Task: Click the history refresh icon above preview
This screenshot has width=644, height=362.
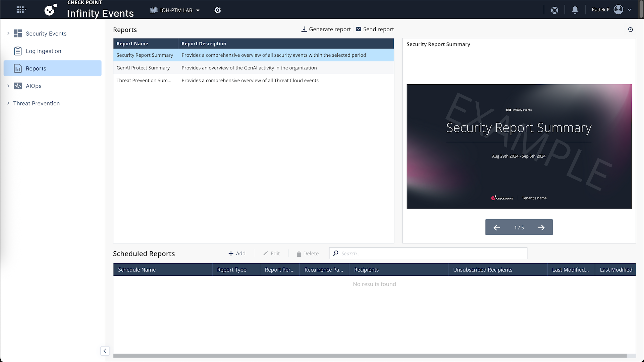Action: pyautogui.click(x=630, y=30)
